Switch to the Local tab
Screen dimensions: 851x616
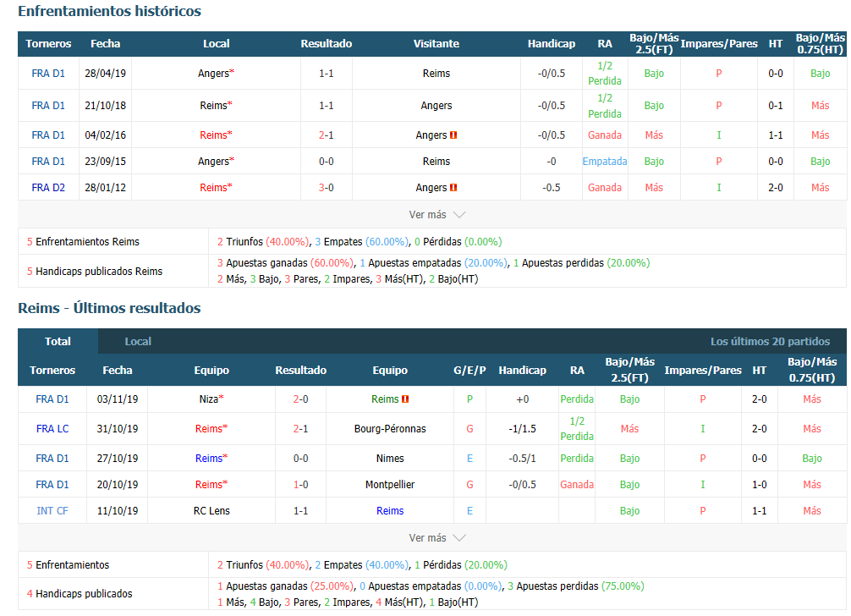[138, 341]
